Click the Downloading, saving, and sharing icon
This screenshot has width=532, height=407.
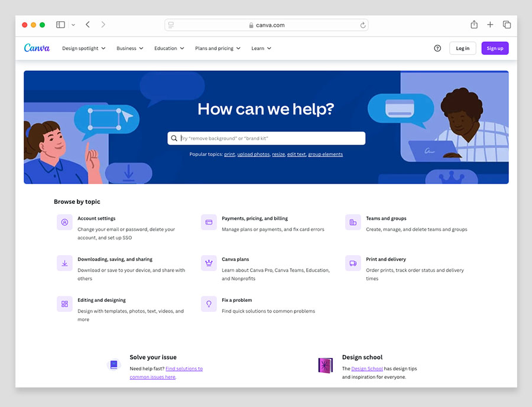[64, 263]
